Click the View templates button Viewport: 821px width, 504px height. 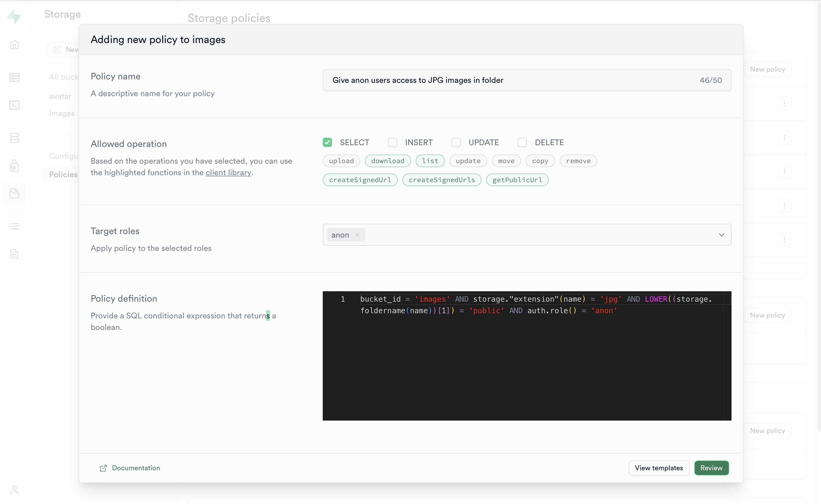pos(659,468)
